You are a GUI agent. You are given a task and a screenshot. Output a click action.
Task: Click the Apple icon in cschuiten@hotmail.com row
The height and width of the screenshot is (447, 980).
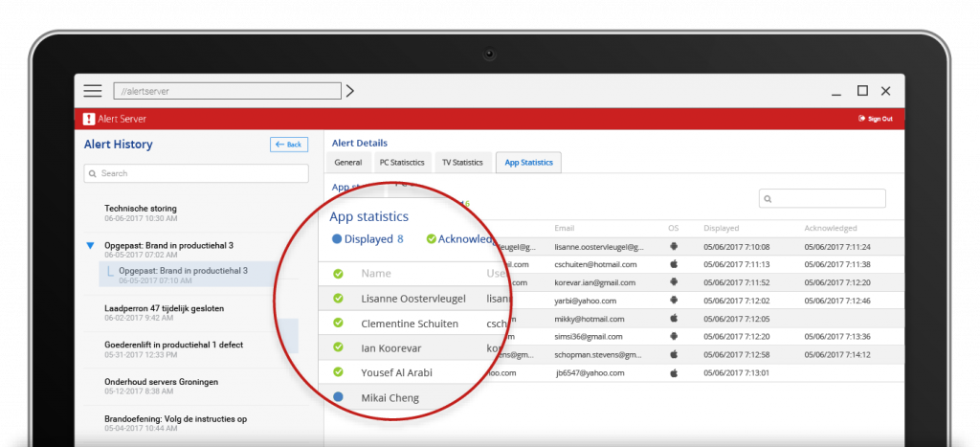coord(674,264)
